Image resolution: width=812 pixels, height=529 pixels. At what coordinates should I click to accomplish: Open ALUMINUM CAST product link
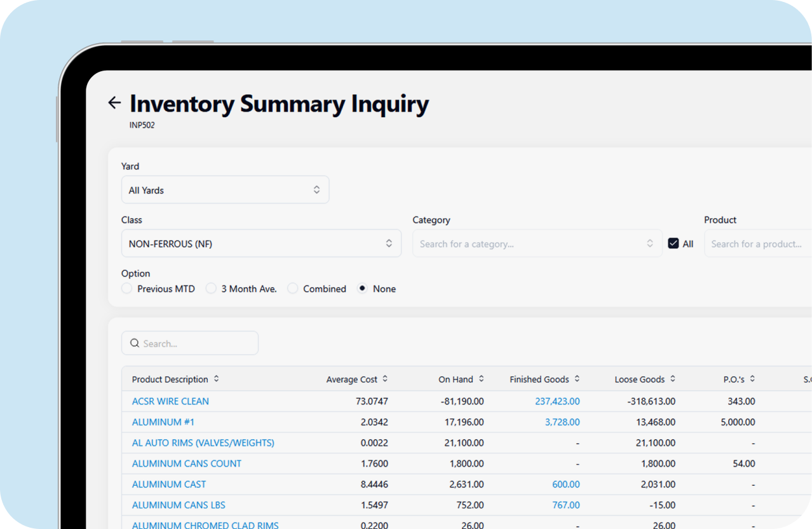click(x=169, y=484)
